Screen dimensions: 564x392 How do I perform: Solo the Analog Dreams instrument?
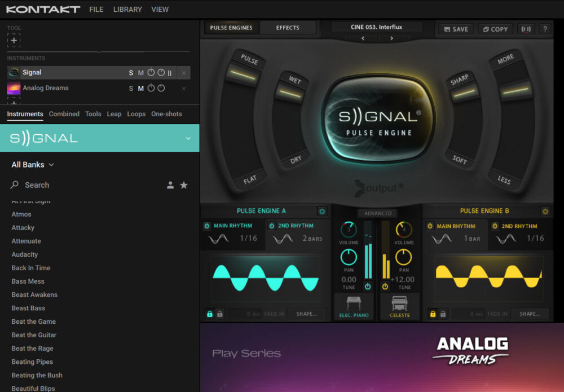[131, 89]
